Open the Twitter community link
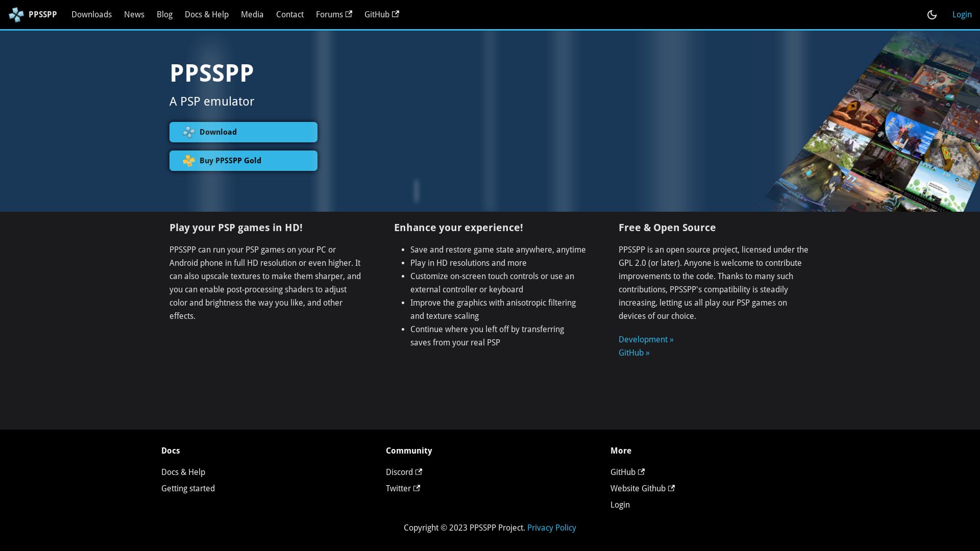The height and width of the screenshot is (551, 980). tap(403, 489)
